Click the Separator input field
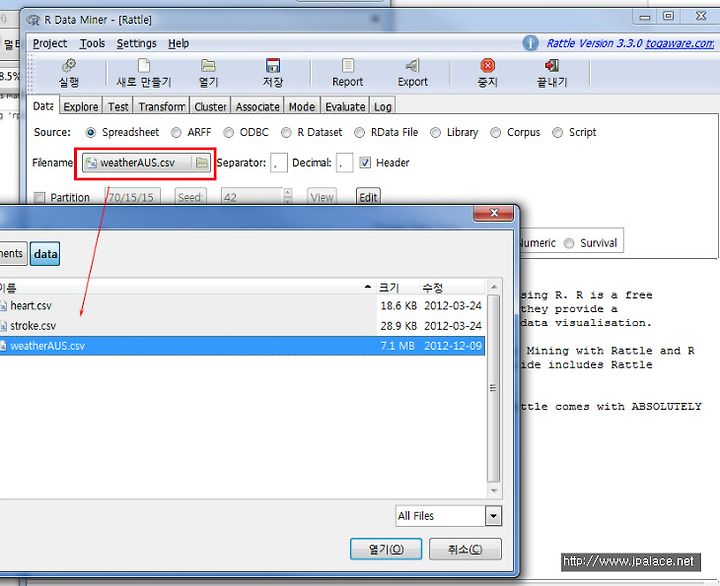The height and width of the screenshot is (586, 720). 279,163
